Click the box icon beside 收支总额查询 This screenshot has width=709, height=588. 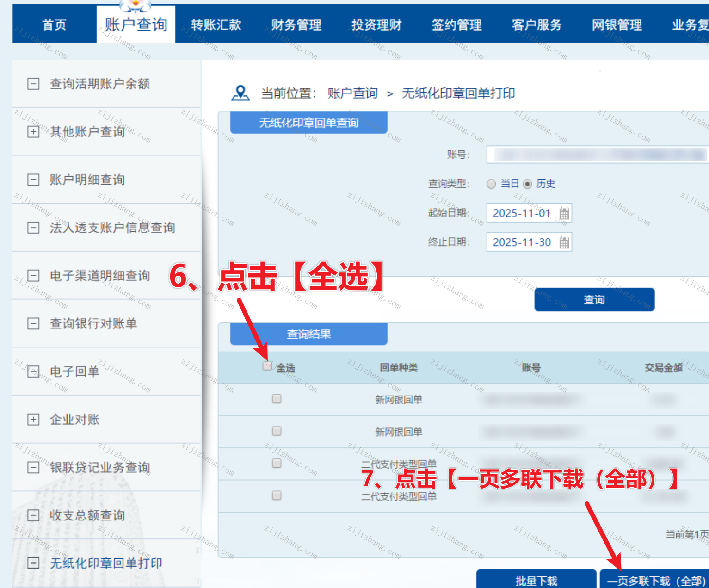point(33,515)
